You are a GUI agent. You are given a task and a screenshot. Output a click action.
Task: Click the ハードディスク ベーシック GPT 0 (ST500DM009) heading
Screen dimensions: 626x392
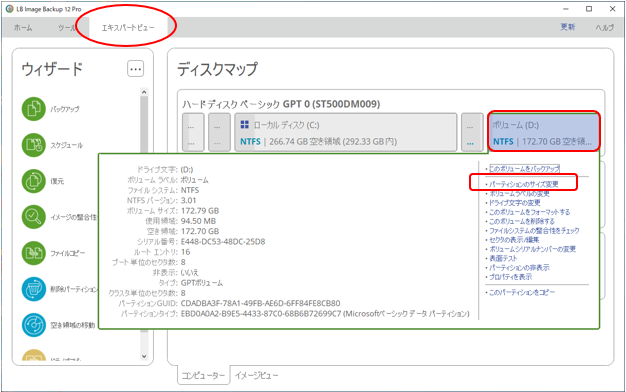281,104
